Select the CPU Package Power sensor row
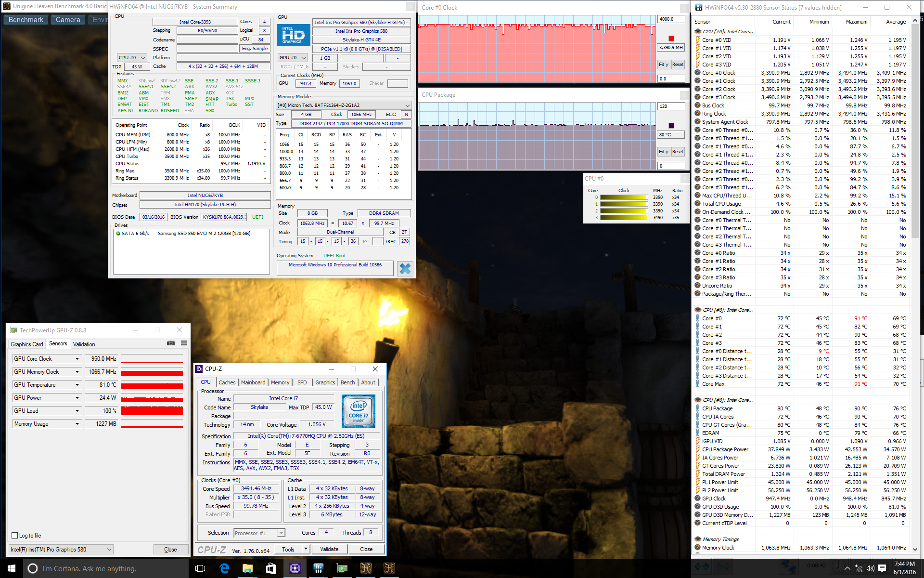The height and width of the screenshot is (578, 924). pyautogui.click(x=801, y=449)
